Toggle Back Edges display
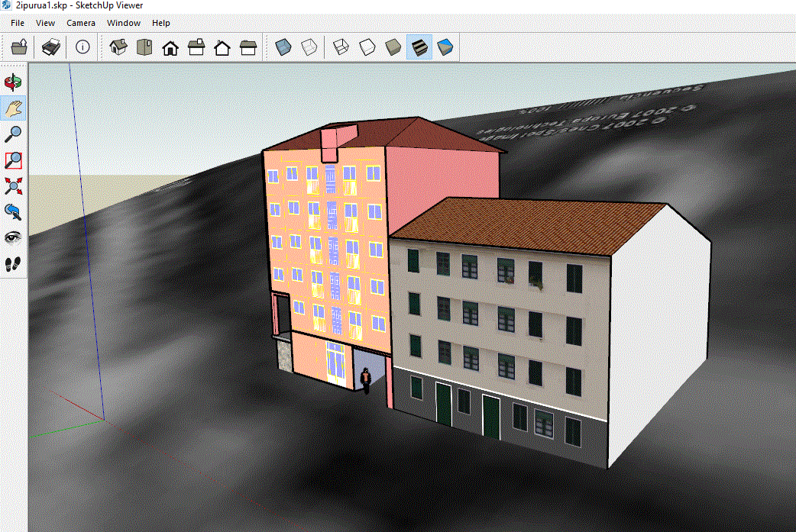The height and width of the screenshot is (532, 796). [309, 47]
